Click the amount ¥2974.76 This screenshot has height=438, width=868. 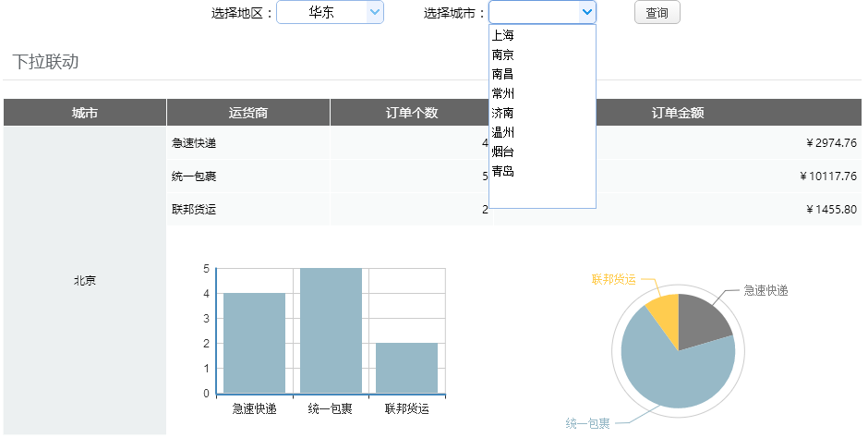click(x=831, y=143)
